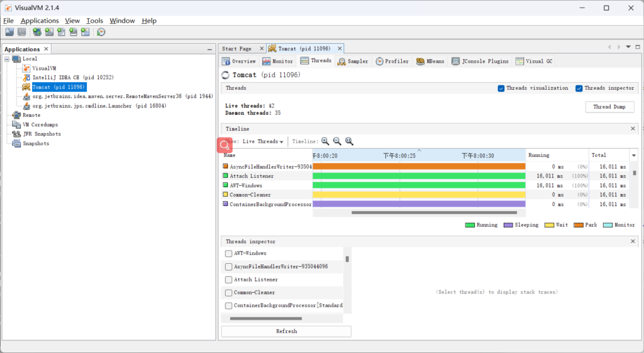Check the Attach Listener inspector checkbox

[229, 280]
